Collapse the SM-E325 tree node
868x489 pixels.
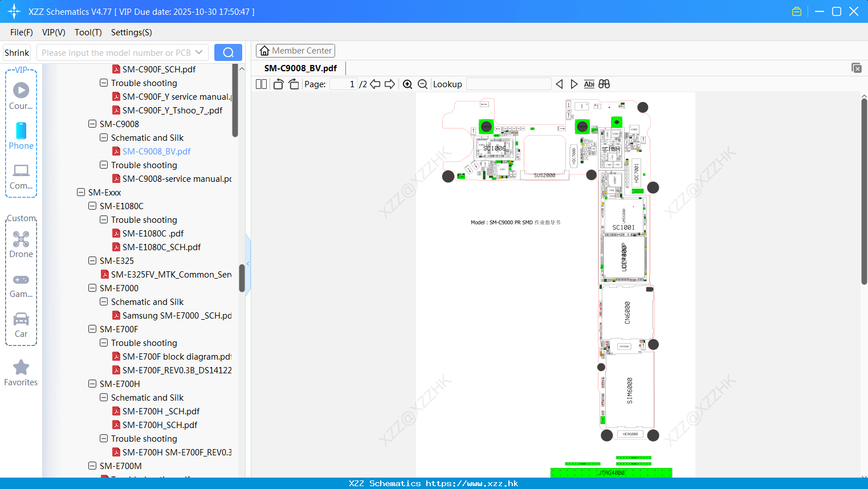[x=92, y=260]
